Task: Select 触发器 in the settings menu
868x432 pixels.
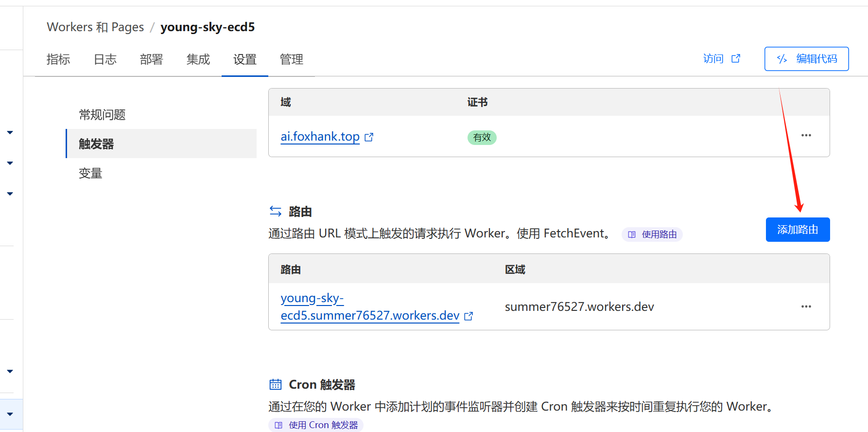Action: point(161,144)
